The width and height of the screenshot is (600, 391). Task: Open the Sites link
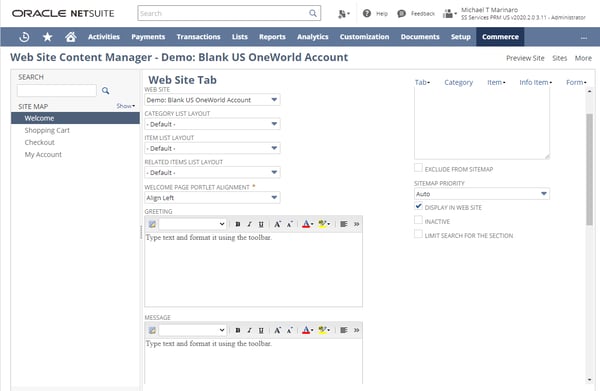pos(559,58)
